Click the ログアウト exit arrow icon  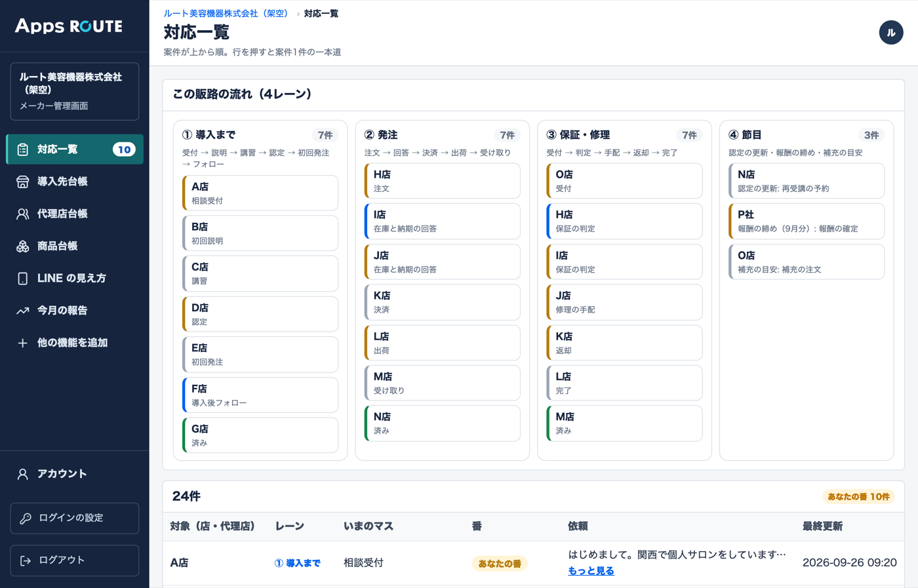pyautogui.click(x=26, y=560)
